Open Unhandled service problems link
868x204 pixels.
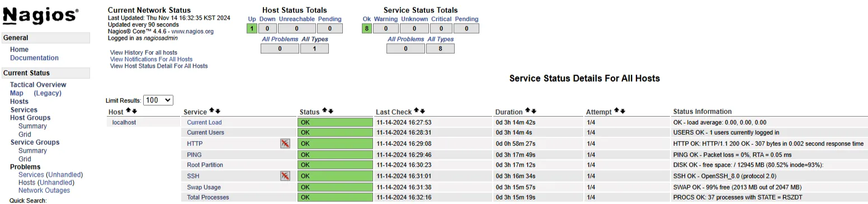(x=64, y=175)
